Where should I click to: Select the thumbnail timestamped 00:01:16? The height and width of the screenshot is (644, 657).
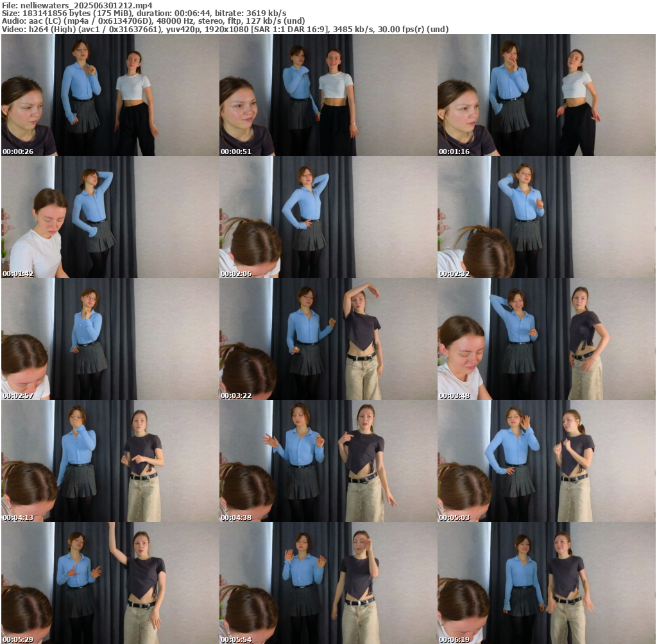(547, 95)
